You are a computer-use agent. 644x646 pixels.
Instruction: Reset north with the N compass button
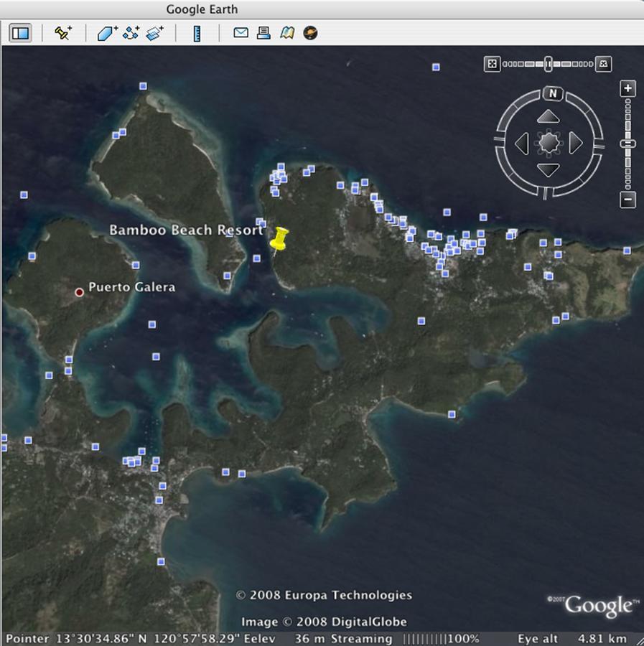click(x=553, y=93)
